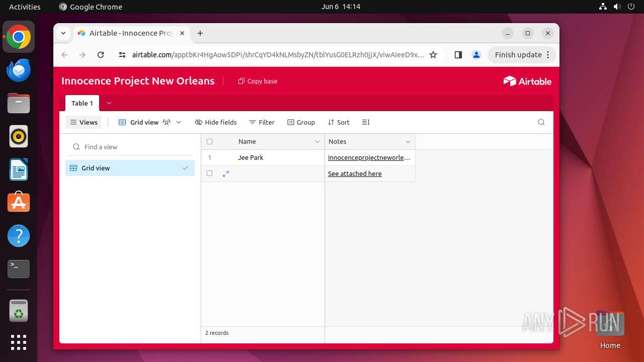Open Terminal from the dock

coord(19,269)
